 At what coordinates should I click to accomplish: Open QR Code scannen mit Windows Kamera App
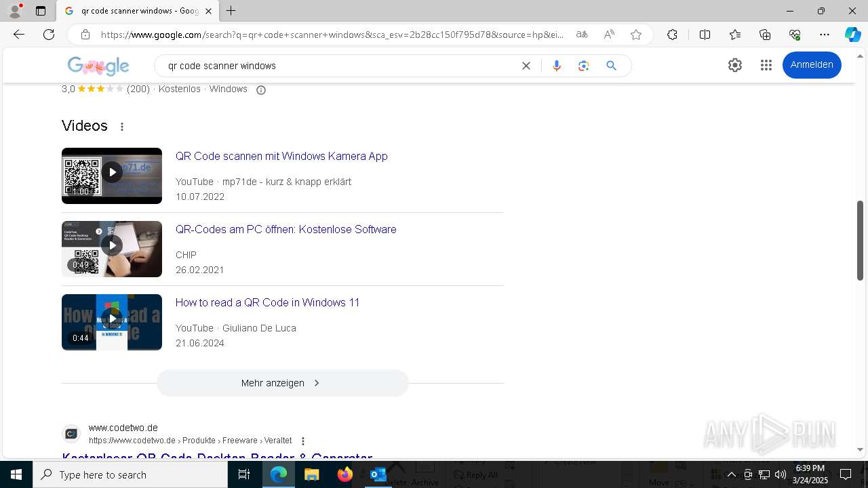[x=281, y=156]
